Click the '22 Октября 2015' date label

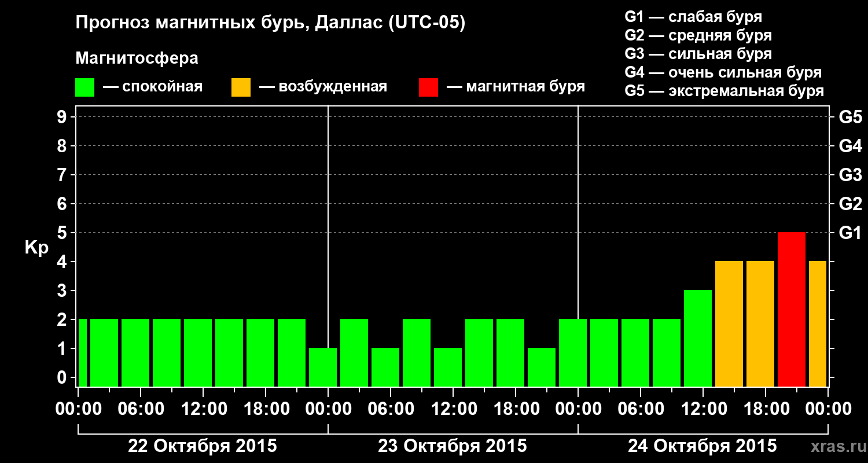pyautogui.click(x=203, y=446)
